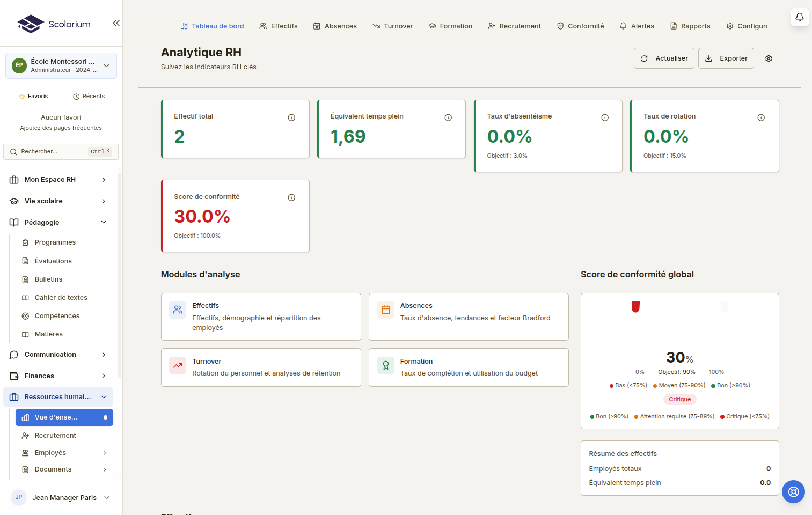Click info icon on Taux de rotation card
812x515 pixels.
pos(760,117)
